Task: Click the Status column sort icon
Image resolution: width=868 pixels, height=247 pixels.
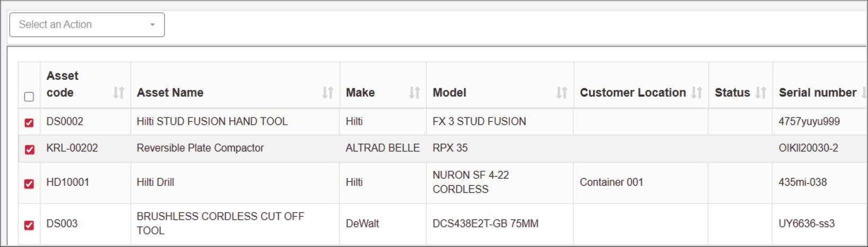Action: (x=761, y=93)
